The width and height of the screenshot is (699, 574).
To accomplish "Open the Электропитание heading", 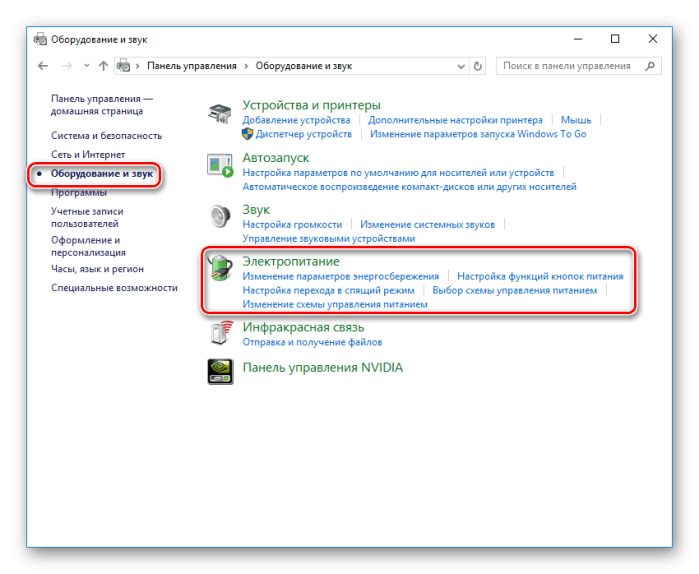I will [291, 262].
